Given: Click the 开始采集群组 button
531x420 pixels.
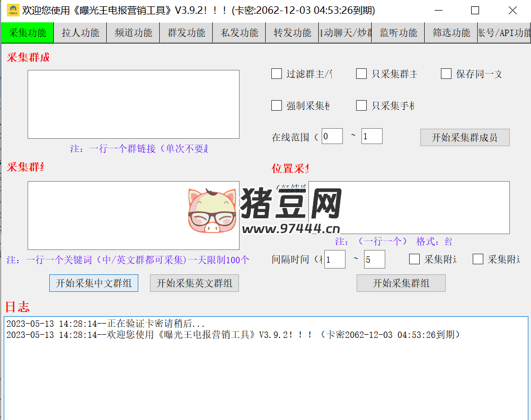Looking at the screenshot, I should (401, 283).
